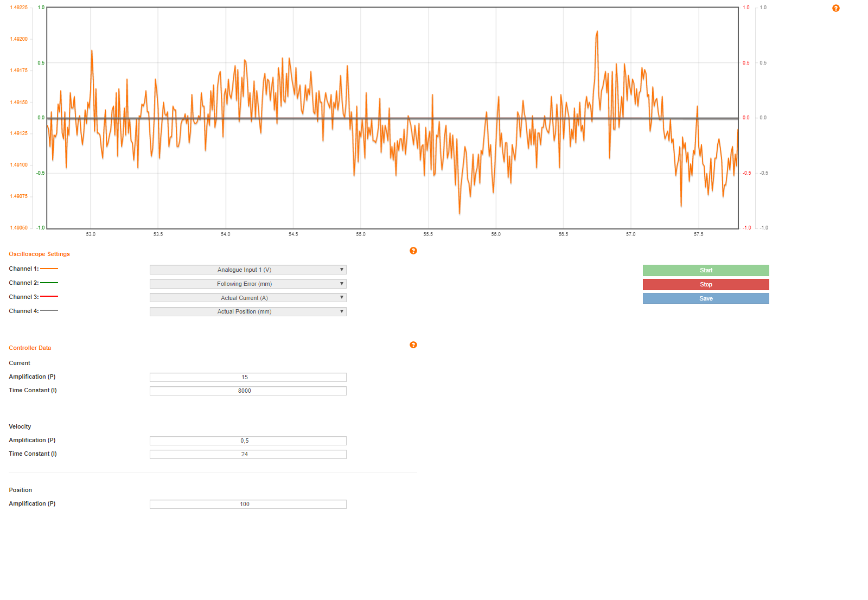Click Position Amplification (P) field
Viewport: 868px width, 600px height.
point(248,505)
